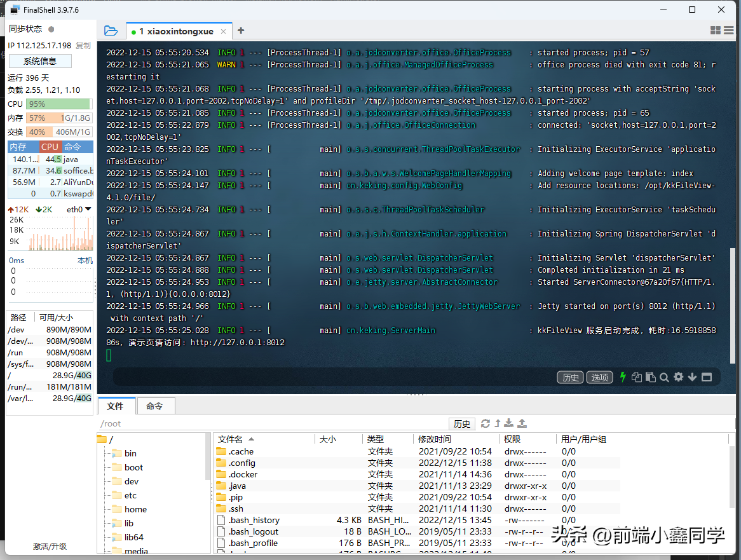The height and width of the screenshot is (560, 741).
Task: Show the CPU process sort tab
Action: pos(50,147)
